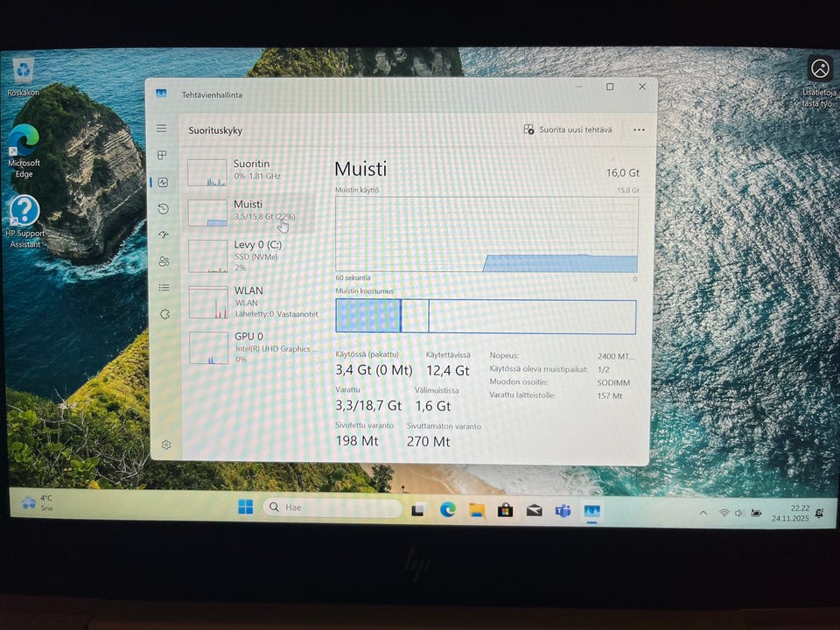Screen dimensions: 840x630
Task: Open Microsoft Edge desktop shortcut
Action: click(x=24, y=151)
